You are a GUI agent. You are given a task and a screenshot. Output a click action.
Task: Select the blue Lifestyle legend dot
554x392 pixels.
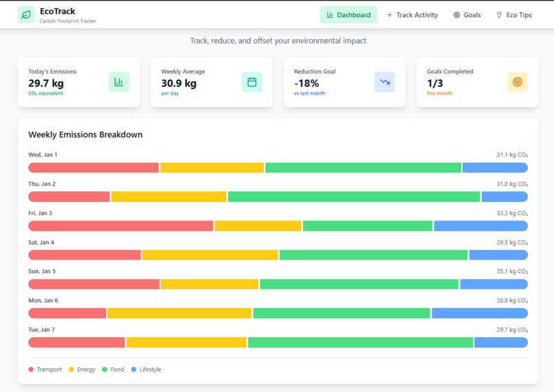[x=133, y=369]
